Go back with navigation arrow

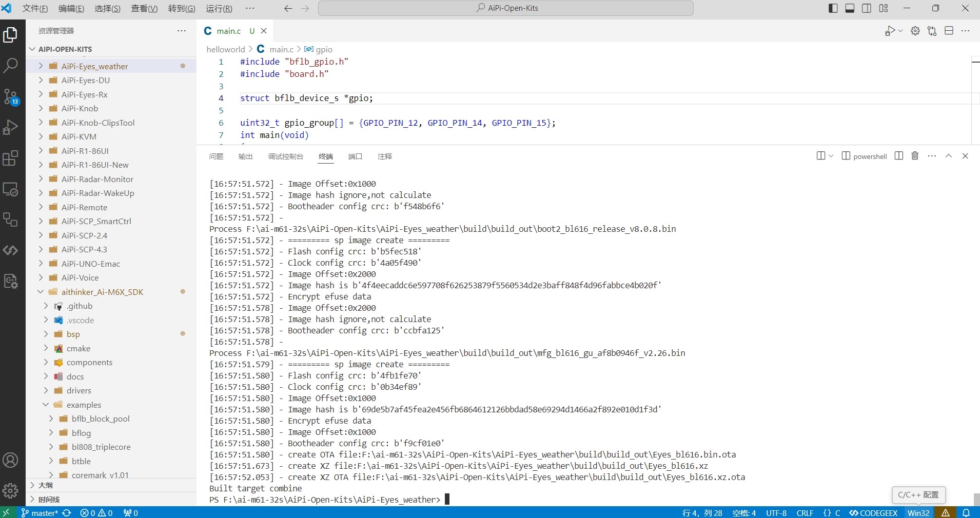[288, 8]
